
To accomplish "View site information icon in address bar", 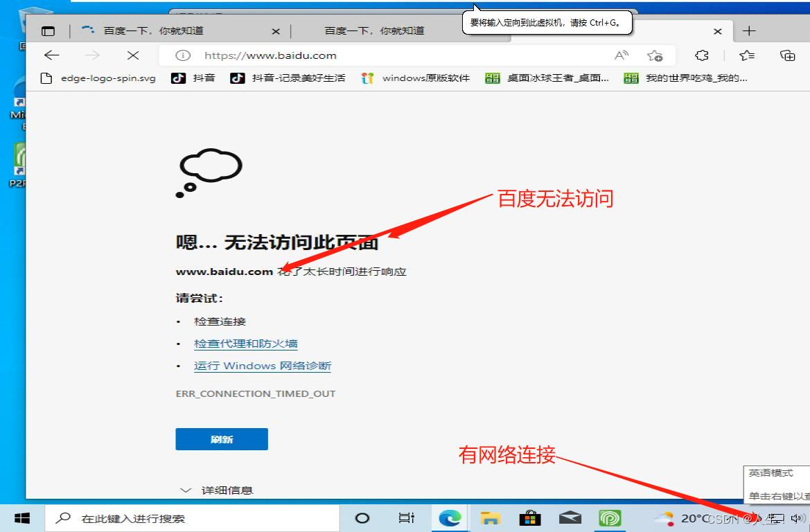I will [183, 55].
